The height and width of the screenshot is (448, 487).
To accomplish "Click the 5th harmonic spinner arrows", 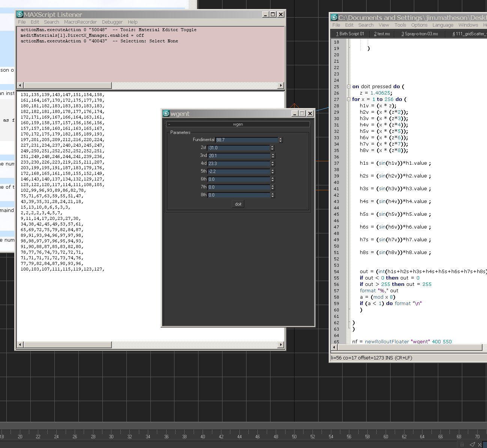I will [x=273, y=171].
